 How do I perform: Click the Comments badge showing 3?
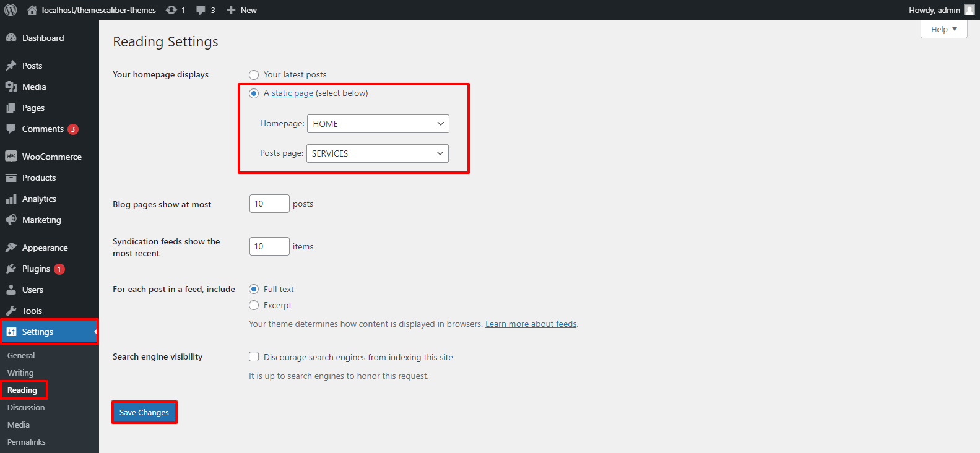73,129
